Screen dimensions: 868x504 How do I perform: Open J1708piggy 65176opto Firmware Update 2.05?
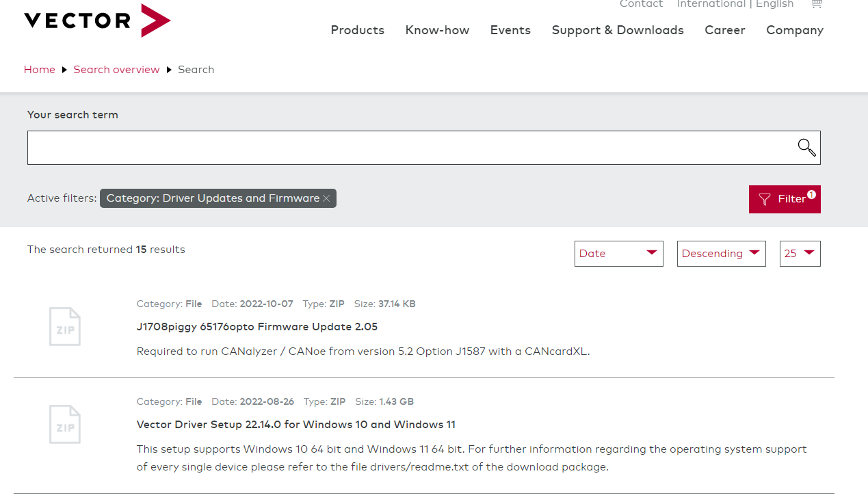click(x=257, y=327)
